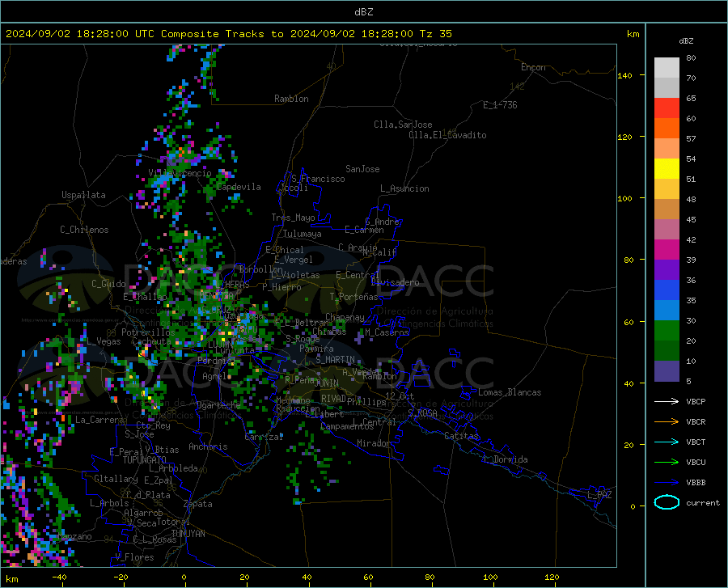Click the 'Anchoris' map label

tap(208, 447)
